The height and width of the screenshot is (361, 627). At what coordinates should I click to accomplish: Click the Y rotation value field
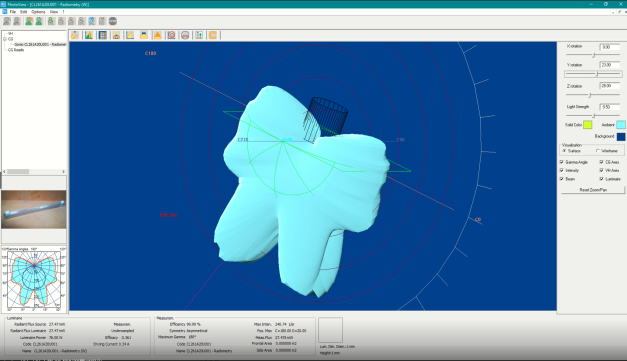pos(609,65)
